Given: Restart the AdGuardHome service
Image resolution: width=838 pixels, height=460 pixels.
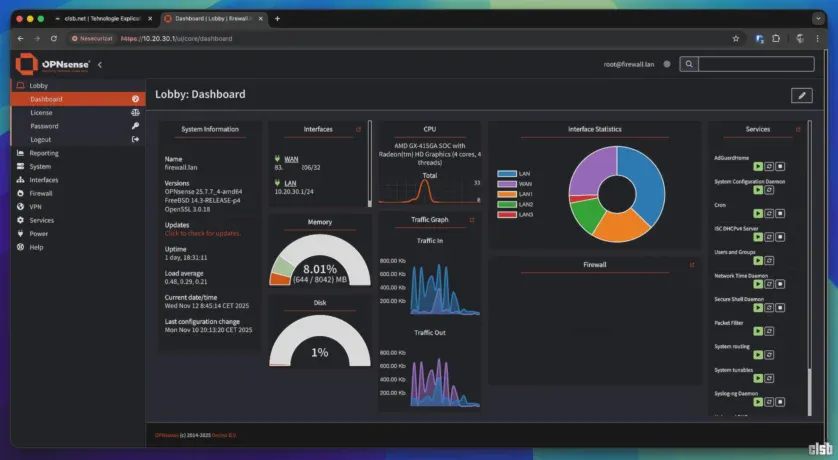Looking at the screenshot, I should 769,167.
